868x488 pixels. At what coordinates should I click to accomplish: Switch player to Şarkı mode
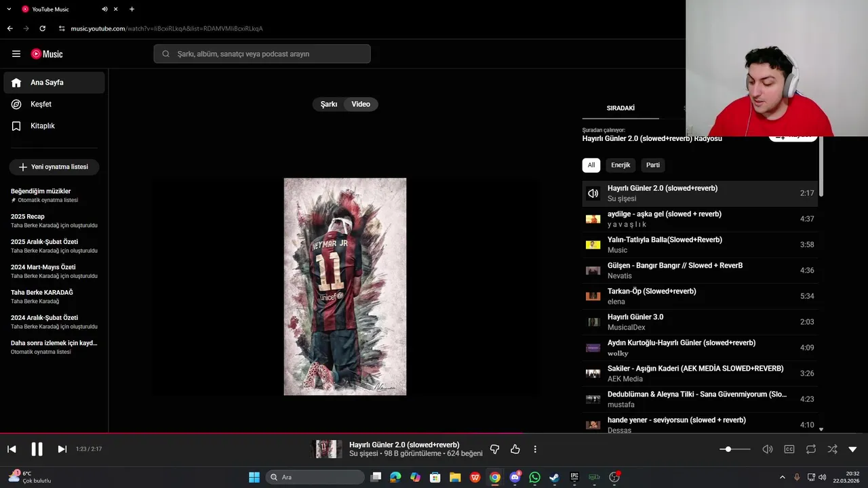pos(329,104)
